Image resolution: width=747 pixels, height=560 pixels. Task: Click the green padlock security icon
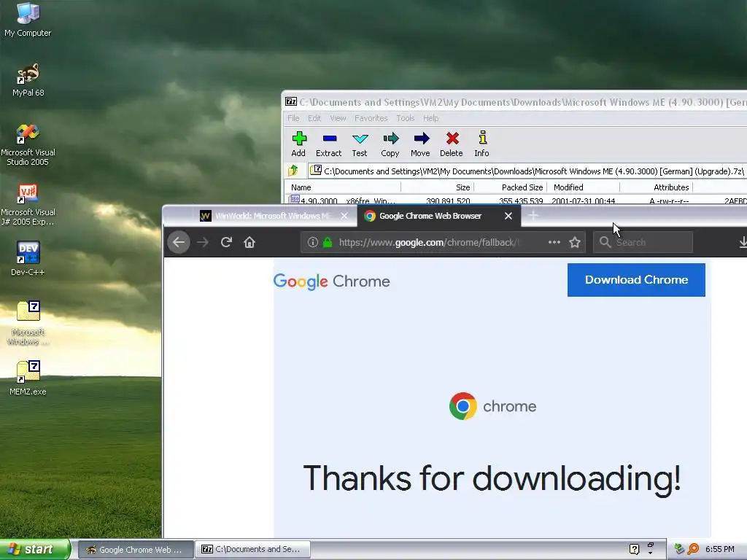(328, 242)
